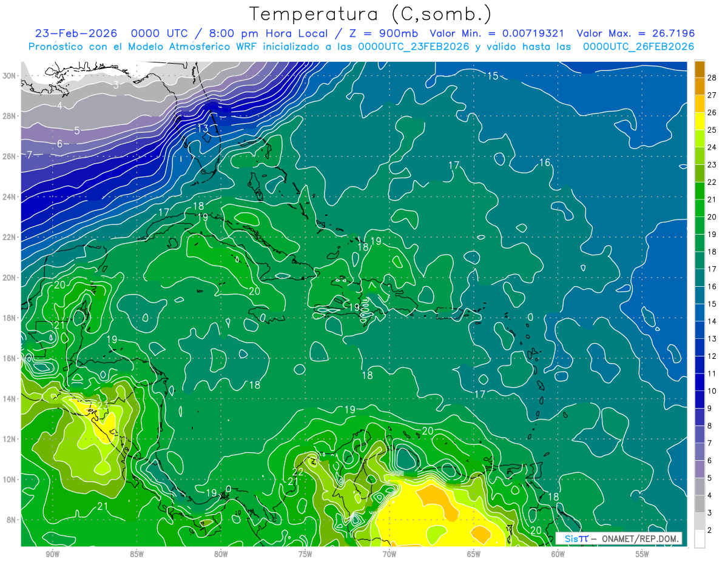Click longitude axis label '85W'

pos(136,554)
